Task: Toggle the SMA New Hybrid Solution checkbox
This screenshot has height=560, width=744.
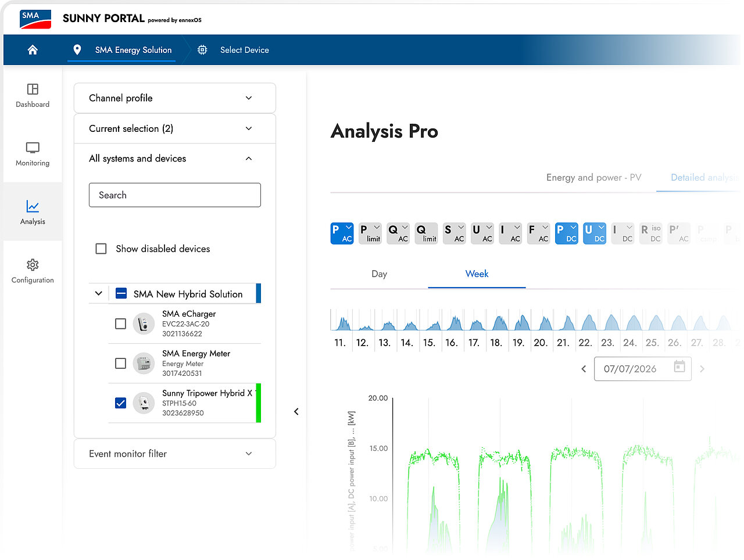Action: pyautogui.click(x=121, y=293)
